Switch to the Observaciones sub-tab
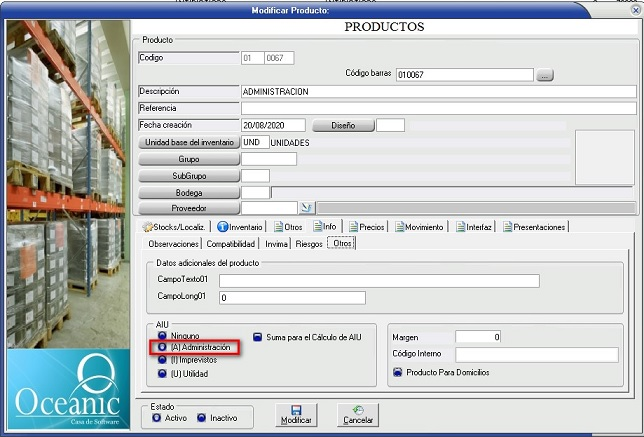 click(x=174, y=243)
